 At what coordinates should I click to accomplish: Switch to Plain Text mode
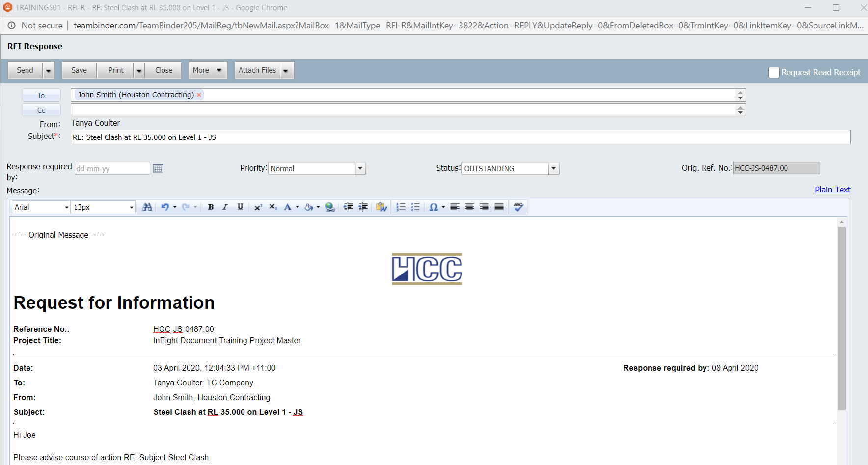[832, 190]
